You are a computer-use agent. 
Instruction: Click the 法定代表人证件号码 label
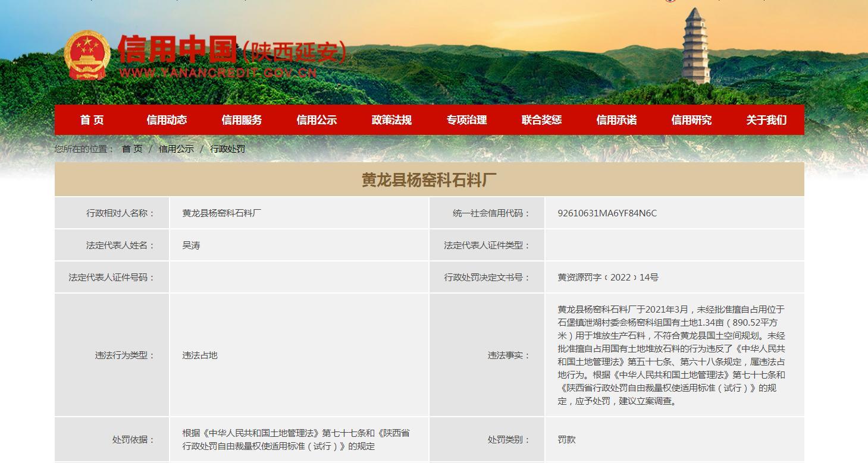tap(112, 278)
